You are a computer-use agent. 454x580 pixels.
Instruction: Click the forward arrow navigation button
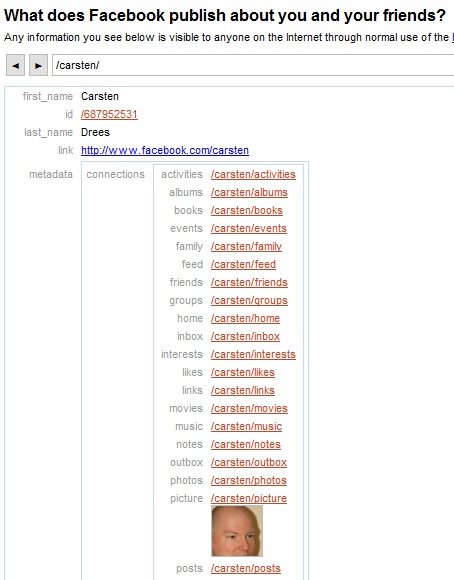coord(38,65)
